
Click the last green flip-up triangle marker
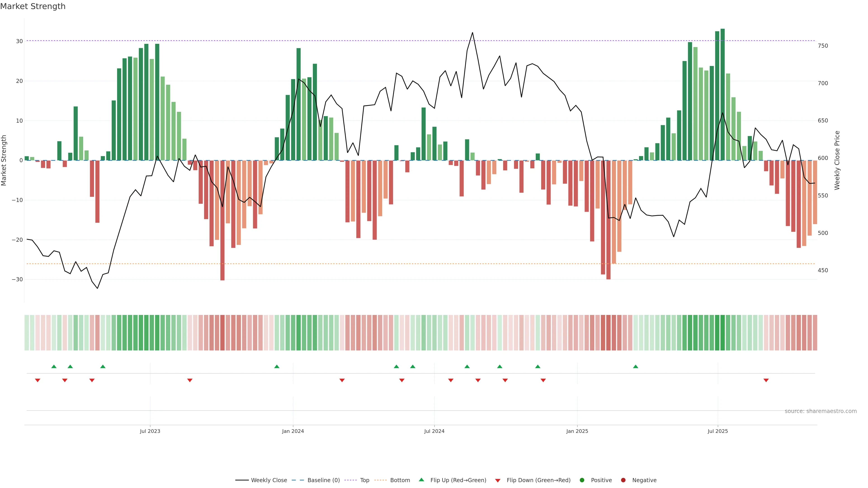(635, 366)
